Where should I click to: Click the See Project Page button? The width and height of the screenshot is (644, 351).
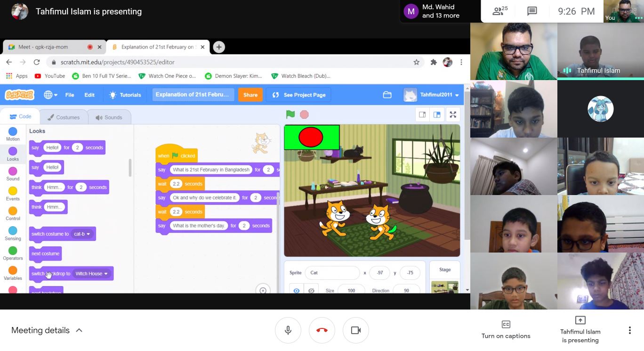(299, 95)
